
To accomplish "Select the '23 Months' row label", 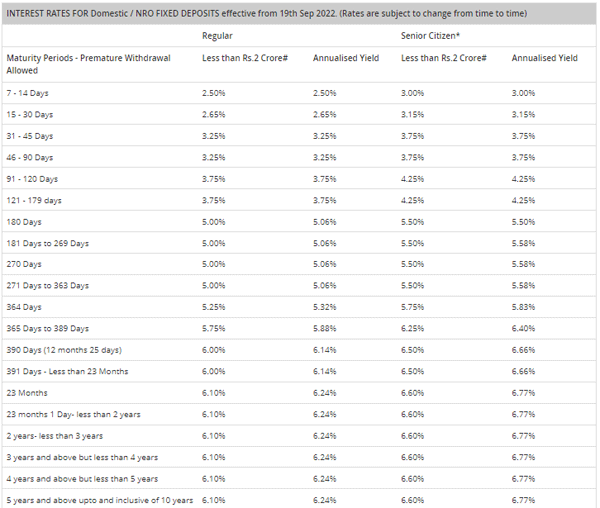I will [x=27, y=393].
